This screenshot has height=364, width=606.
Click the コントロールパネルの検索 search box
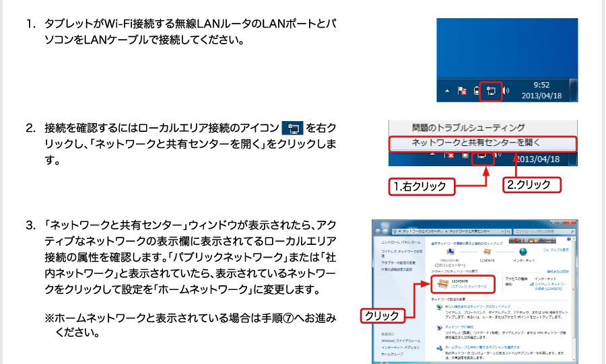tap(544, 231)
